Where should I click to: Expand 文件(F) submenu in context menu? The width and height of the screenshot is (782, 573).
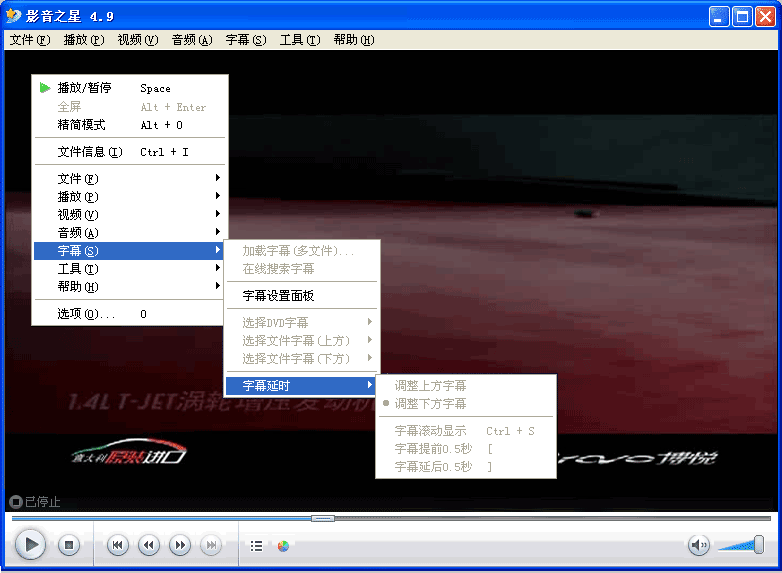coord(130,179)
